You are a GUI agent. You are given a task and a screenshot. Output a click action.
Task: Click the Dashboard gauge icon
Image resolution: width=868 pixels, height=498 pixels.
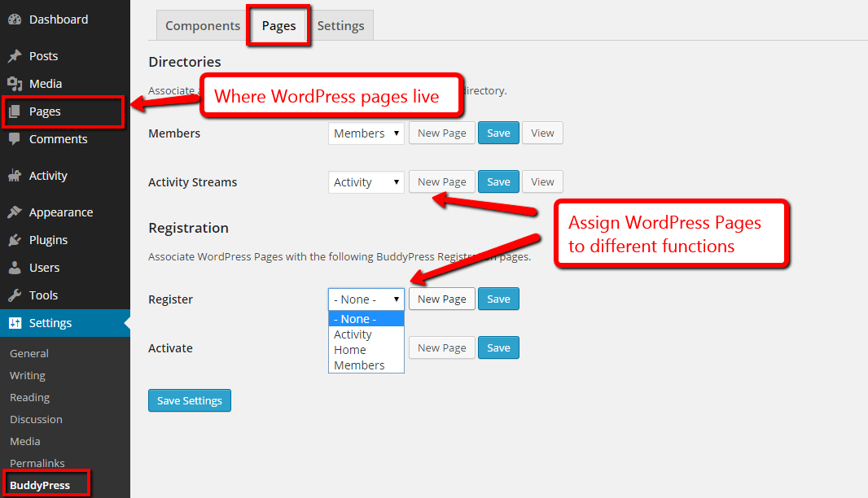point(15,20)
